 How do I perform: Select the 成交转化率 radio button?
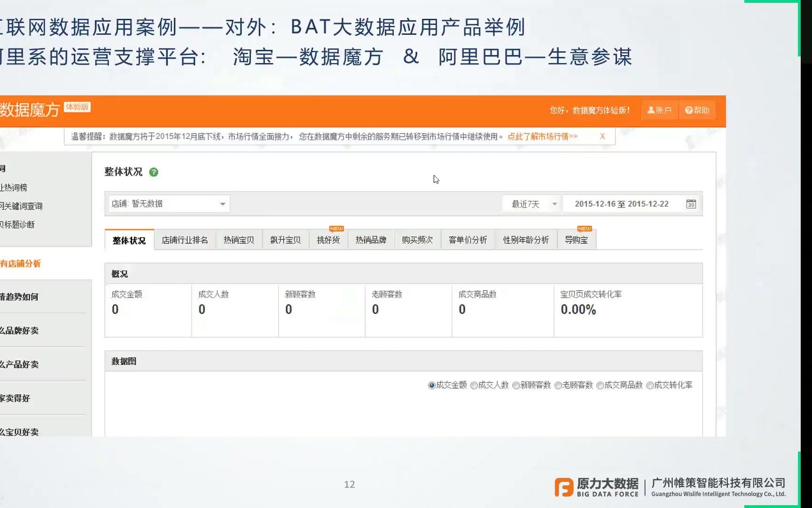[x=650, y=386]
